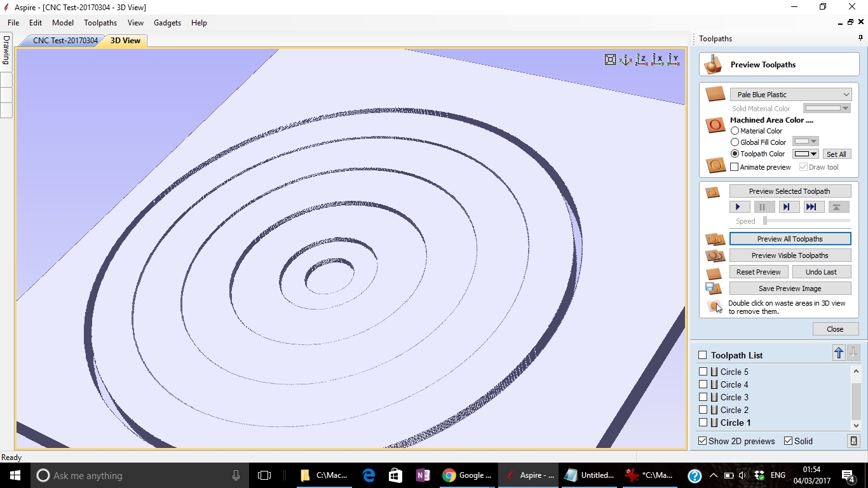Tick the Circle 3 toolpath checkbox
This screenshot has width=868, height=488.
click(703, 397)
